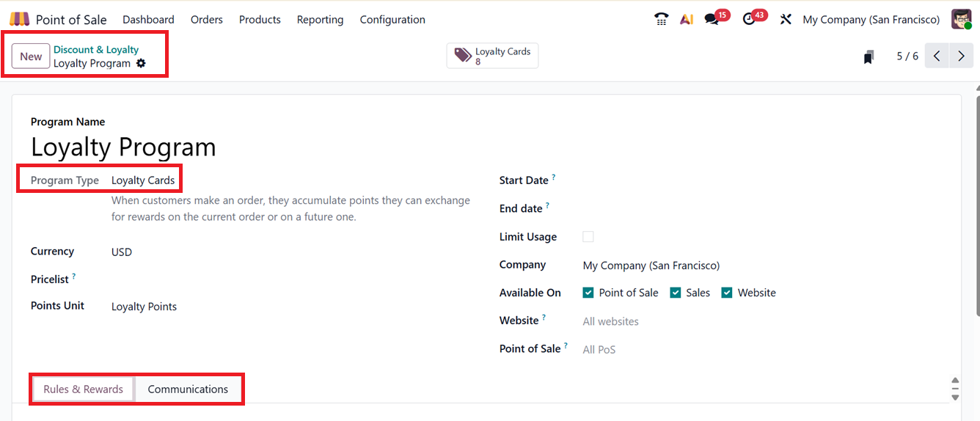Expand the Configuration menu
This screenshot has width=980, height=421.
click(392, 20)
